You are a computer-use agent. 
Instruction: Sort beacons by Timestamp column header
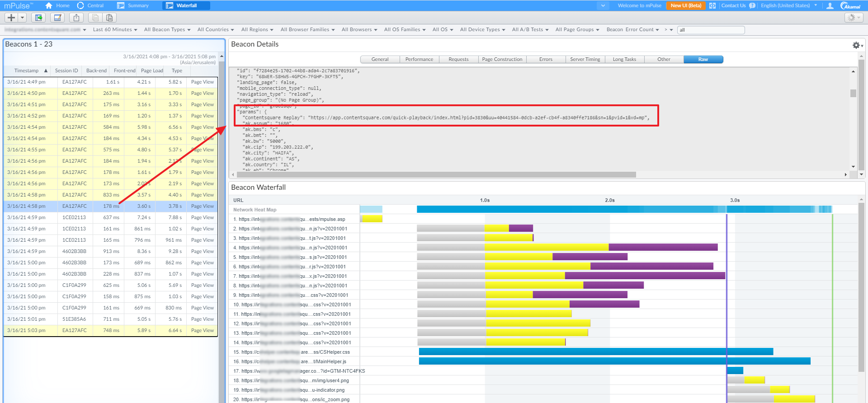27,70
